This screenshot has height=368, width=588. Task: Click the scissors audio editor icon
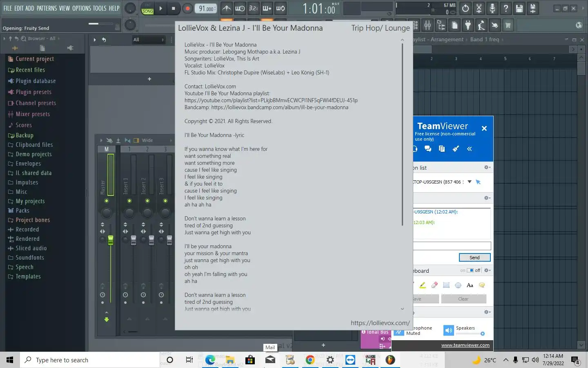point(479,8)
